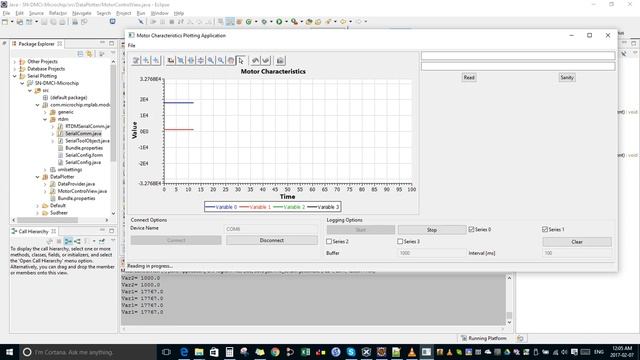640x360 pixels.
Task: Click Collapse All icon in Package Explorer
Action: point(80,53)
